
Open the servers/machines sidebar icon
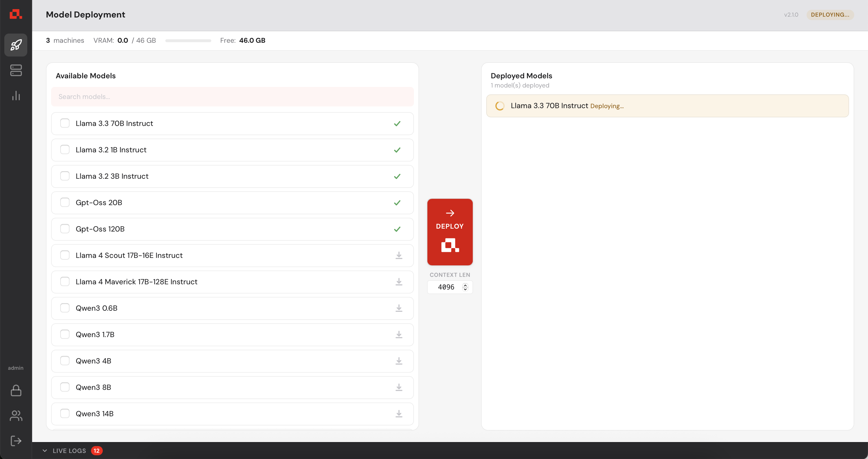[x=16, y=70]
